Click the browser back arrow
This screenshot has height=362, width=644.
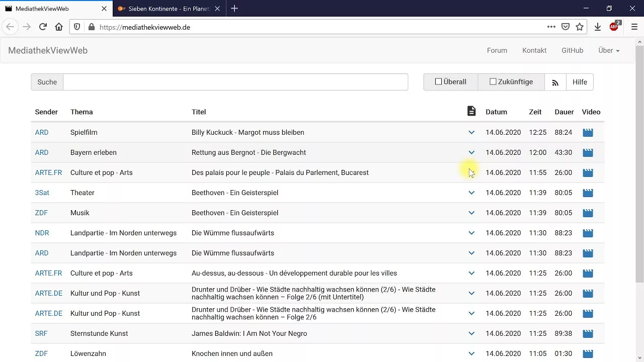tap(10, 27)
